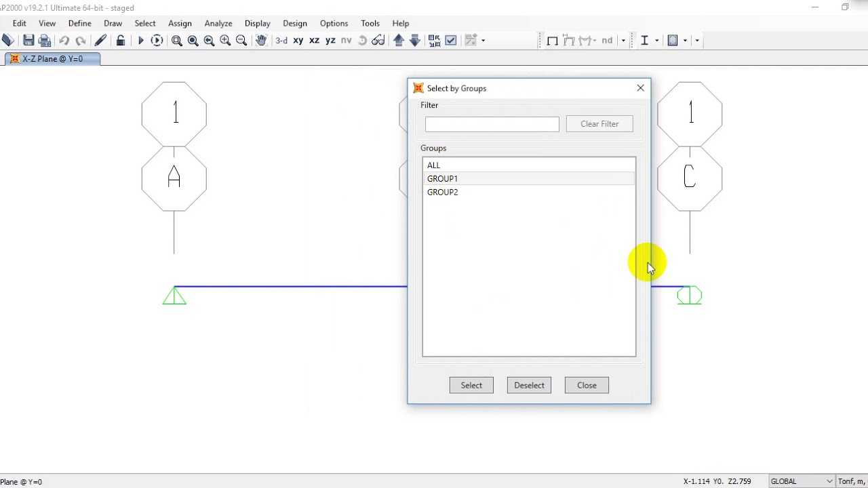
Task: Open the Assign menu
Action: (x=180, y=23)
